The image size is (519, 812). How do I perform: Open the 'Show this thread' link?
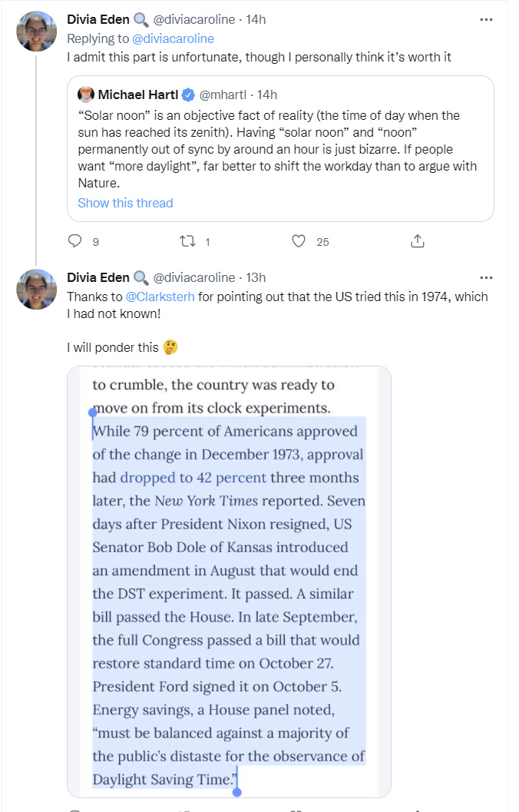click(x=125, y=203)
